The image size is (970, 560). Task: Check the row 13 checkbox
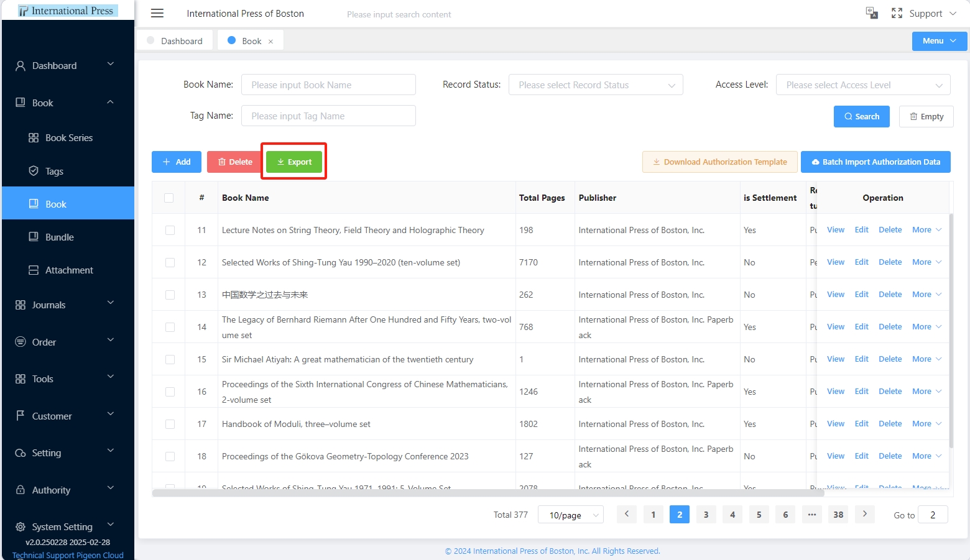click(x=170, y=295)
